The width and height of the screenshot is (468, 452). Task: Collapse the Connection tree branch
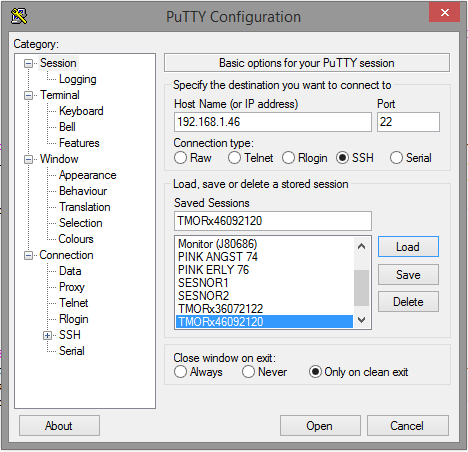click(x=29, y=255)
